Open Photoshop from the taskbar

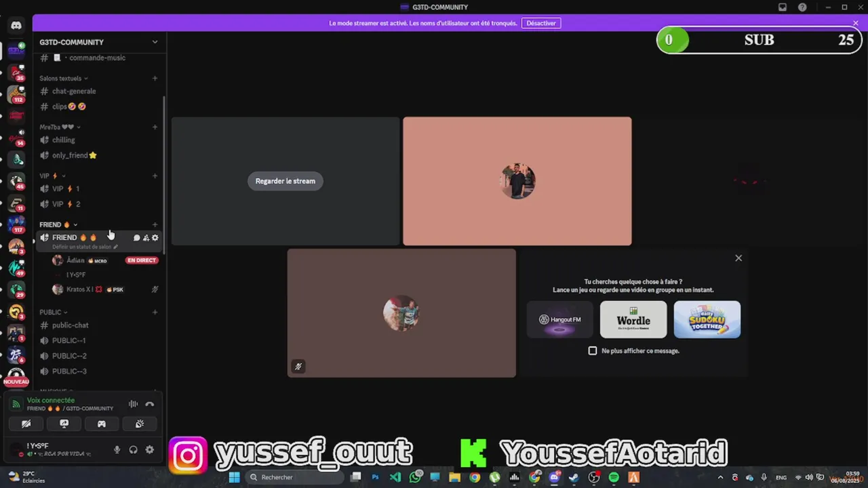(375, 477)
